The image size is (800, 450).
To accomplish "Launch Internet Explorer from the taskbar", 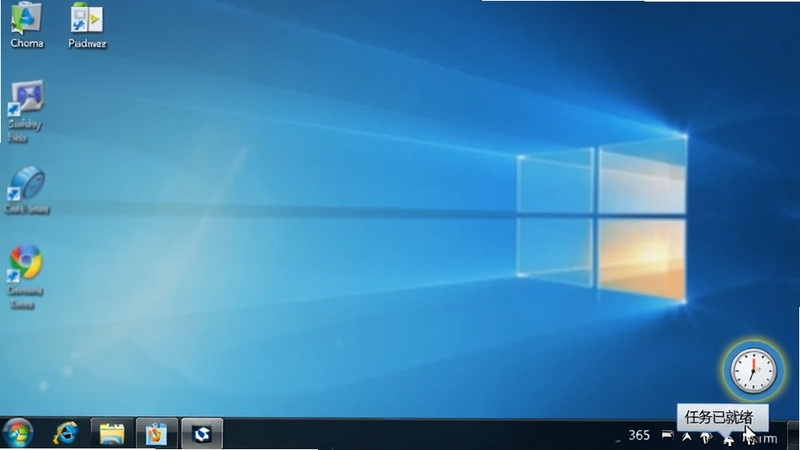I will coord(65,434).
